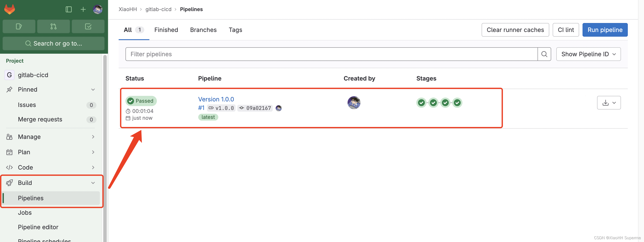Click the last passed stage icon
Image resolution: width=644 pixels, height=242 pixels.
(x=457, y=103)
